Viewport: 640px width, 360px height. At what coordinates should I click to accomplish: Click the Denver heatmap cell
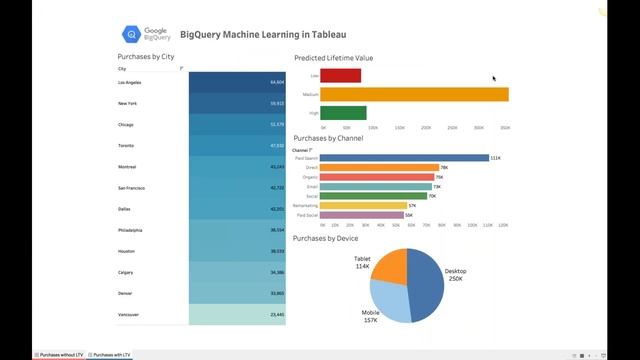coord(237,293)
